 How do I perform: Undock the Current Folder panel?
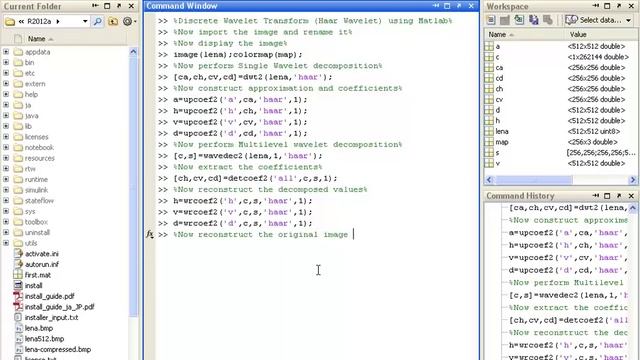pos(119,6)
